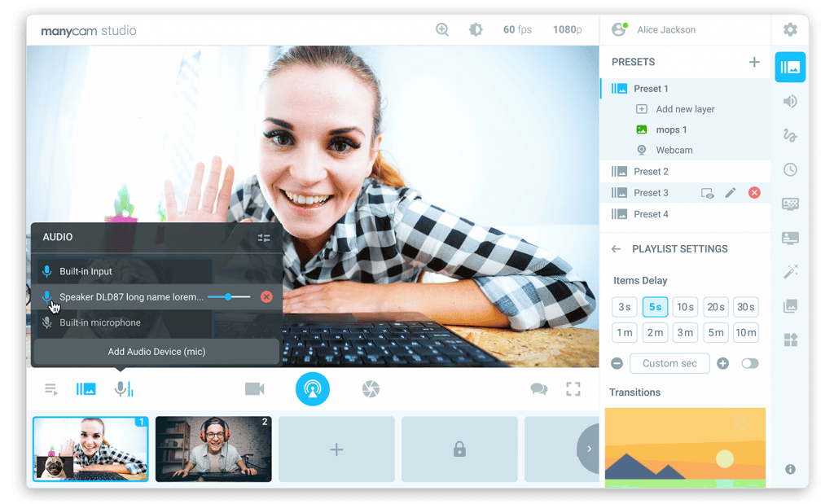Add a new preset with the plus button
The image size is (834, 504).
coord(753,62)
